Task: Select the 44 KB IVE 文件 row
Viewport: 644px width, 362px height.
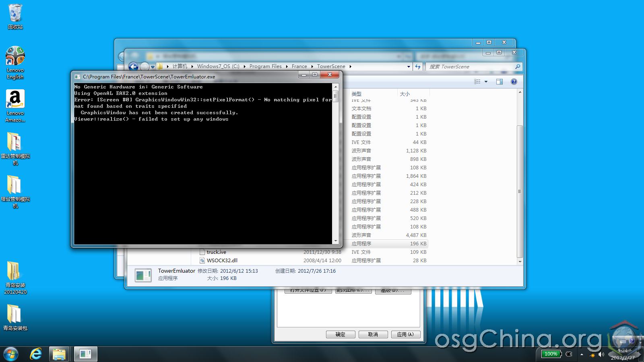Action: click(x=388, y=142)
